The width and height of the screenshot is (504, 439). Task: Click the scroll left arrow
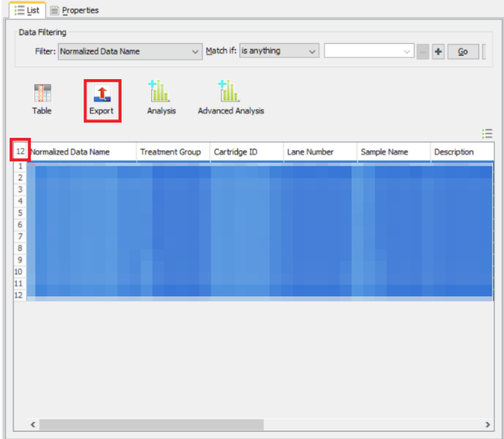pyautogui.click(x=33, y=424)
